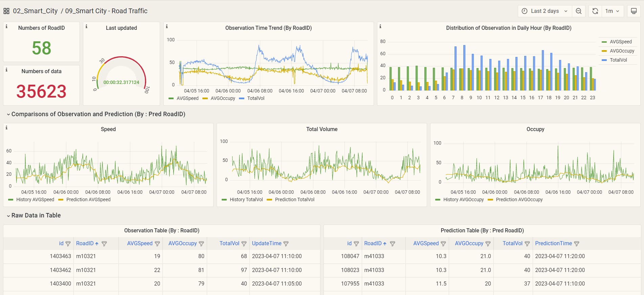Open the Last 2 days time picker
Image resolution: width=644 pixels, height=295 pixels.
click(545, 11)
